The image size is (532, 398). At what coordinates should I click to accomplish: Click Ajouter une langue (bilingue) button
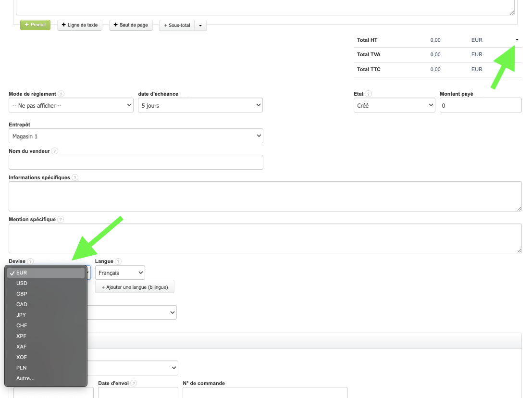click(135, 287)
